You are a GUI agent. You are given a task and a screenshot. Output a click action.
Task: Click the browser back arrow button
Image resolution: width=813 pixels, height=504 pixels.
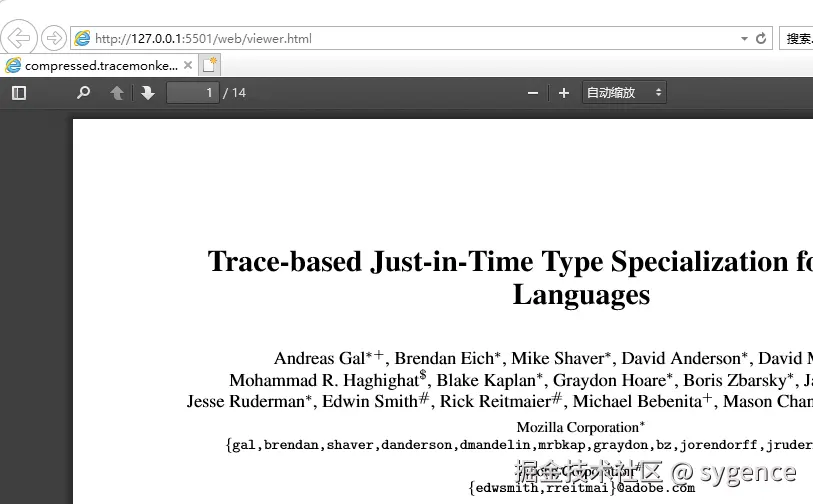tap(19, 38)
